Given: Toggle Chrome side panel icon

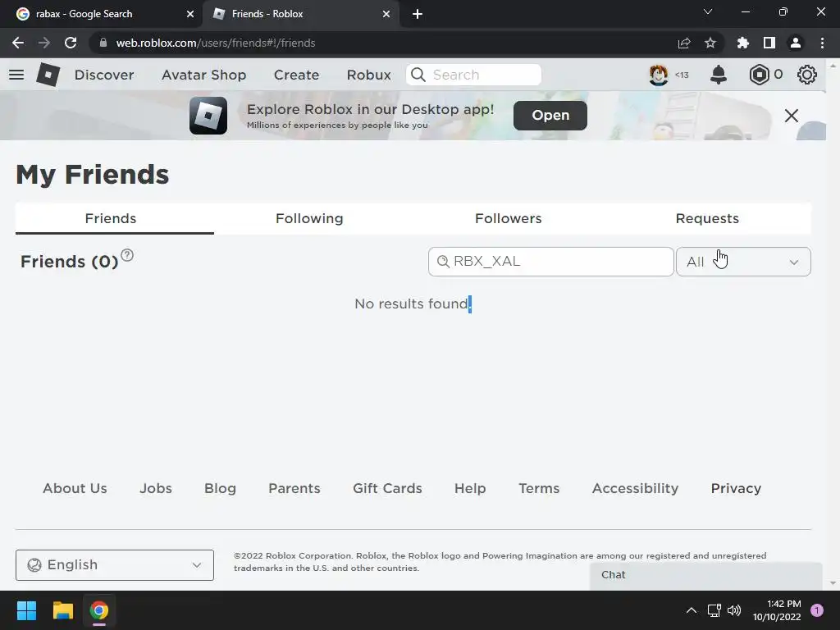Looking at the screenshot, I should pyautogui.click(x=769, y=43).
